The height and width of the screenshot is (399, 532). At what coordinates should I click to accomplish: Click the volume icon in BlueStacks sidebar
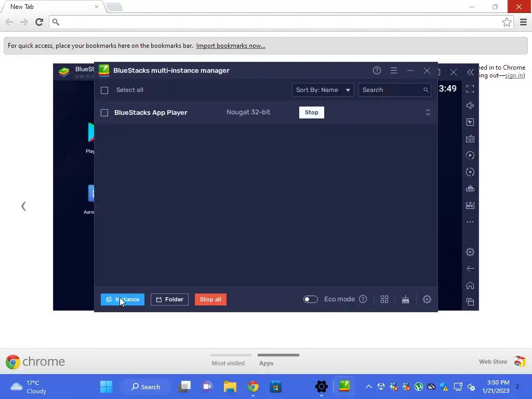[470, 105]
